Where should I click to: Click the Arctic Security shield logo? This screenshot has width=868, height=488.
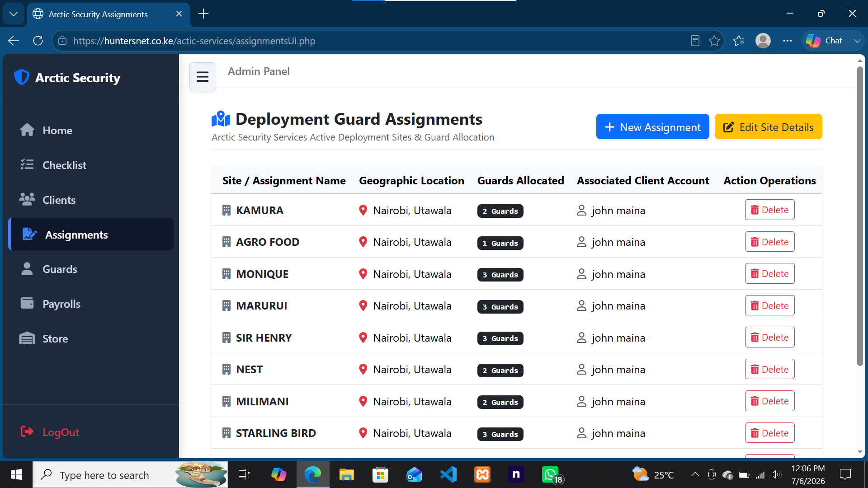[22, 77]
